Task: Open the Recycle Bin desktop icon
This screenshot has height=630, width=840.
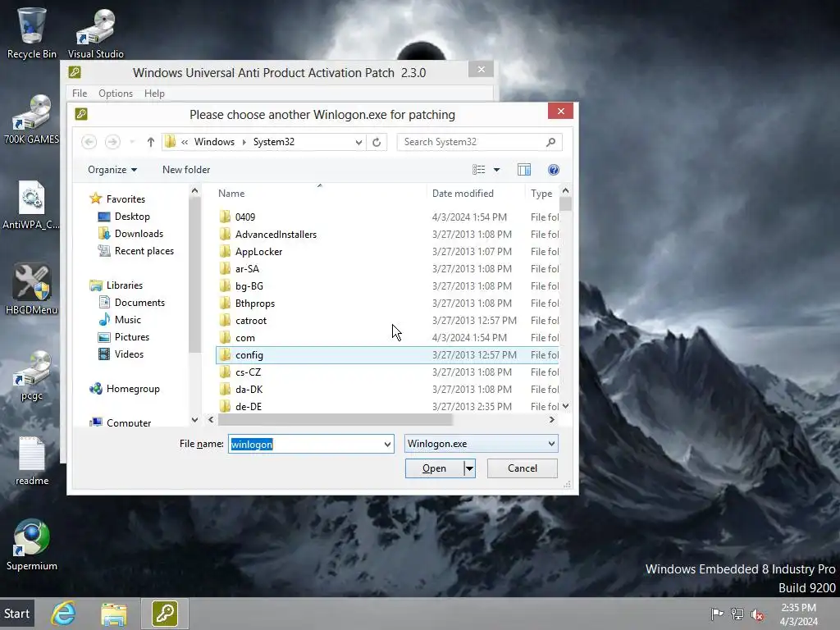Action: point(32,33)
